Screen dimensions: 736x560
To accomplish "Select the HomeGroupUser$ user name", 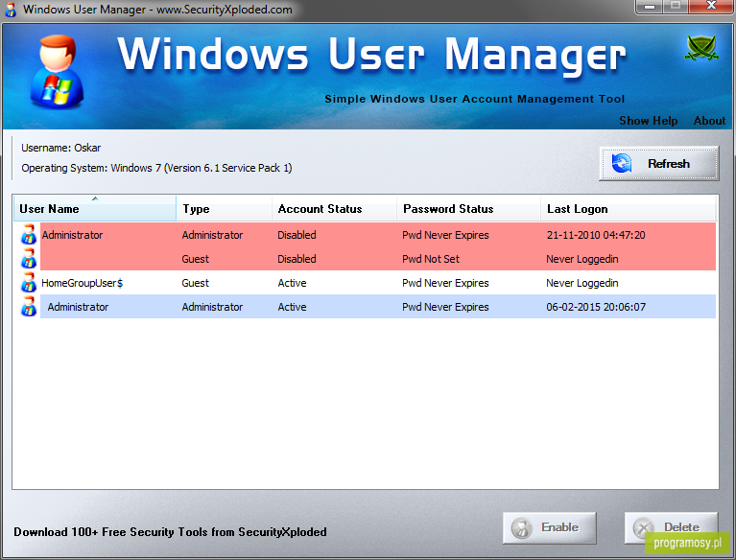I will (83, 283).
